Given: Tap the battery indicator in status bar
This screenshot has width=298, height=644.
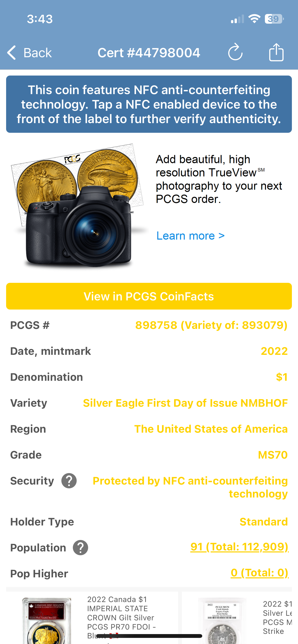Looking at the screenshot, I should (274, 19).
